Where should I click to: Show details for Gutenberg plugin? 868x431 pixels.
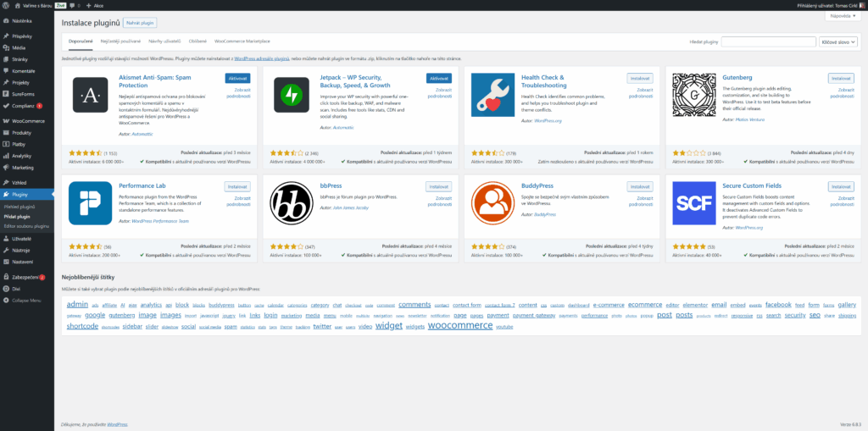click(842, 92)
